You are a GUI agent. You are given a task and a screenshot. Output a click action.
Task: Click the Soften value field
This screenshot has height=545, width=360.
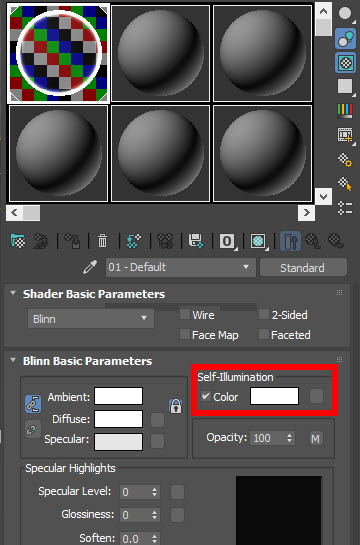click(x=136, y=538)
